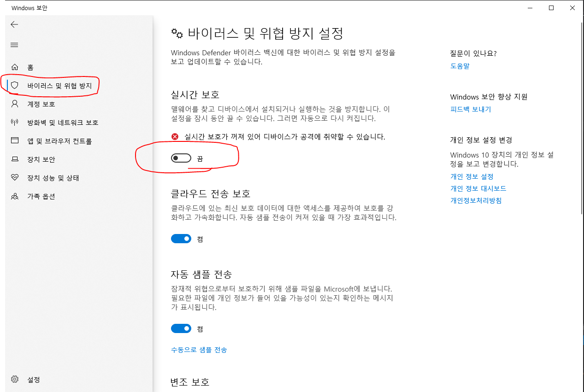Open the hamburger navigation menu icon
This screenshot has height=392, width=584.
pyautogui.click(x=14, y=45)
